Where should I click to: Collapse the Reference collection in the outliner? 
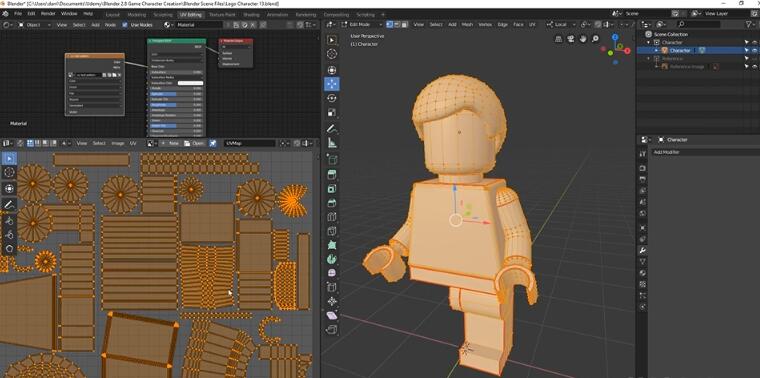point(650,59)
